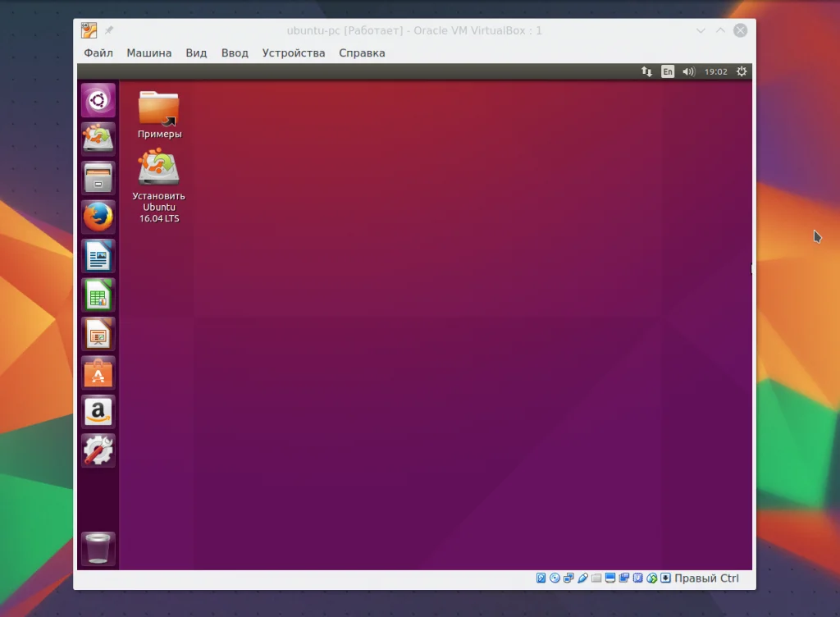Image resolution: width=840 pixels, height=617 pixels.
Task: Click the VirtualBox app icon in the title bar
Action: 89,30
